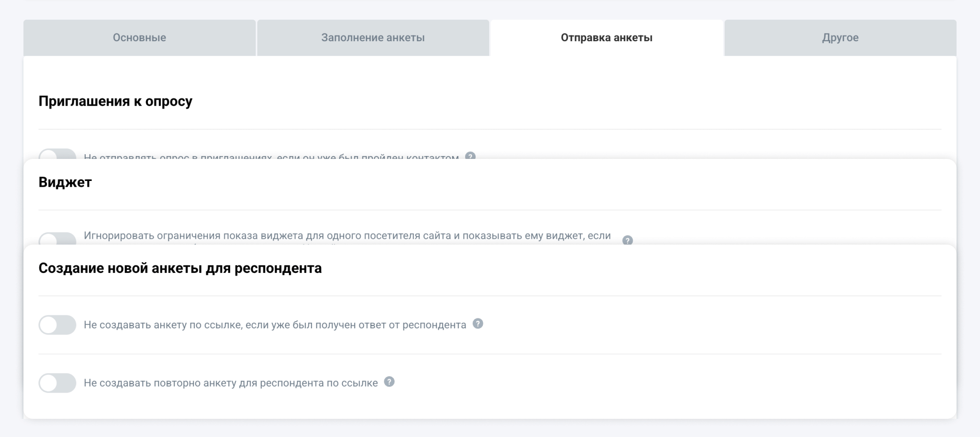Open the "Заполнение анкеты" tab
The image size is (980, 437).
pos(373,38)
